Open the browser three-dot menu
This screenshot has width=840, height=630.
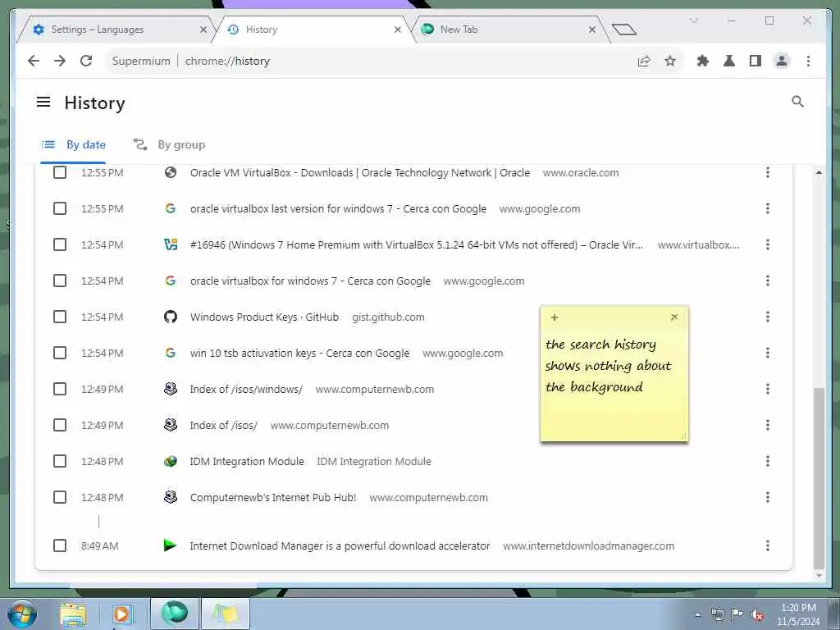coord(808,61)
